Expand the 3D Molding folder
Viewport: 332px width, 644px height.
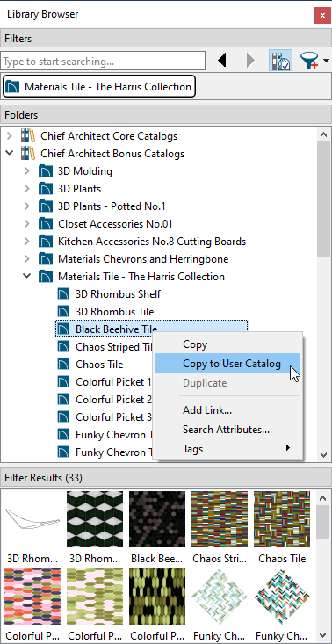[x=27, y=170]
